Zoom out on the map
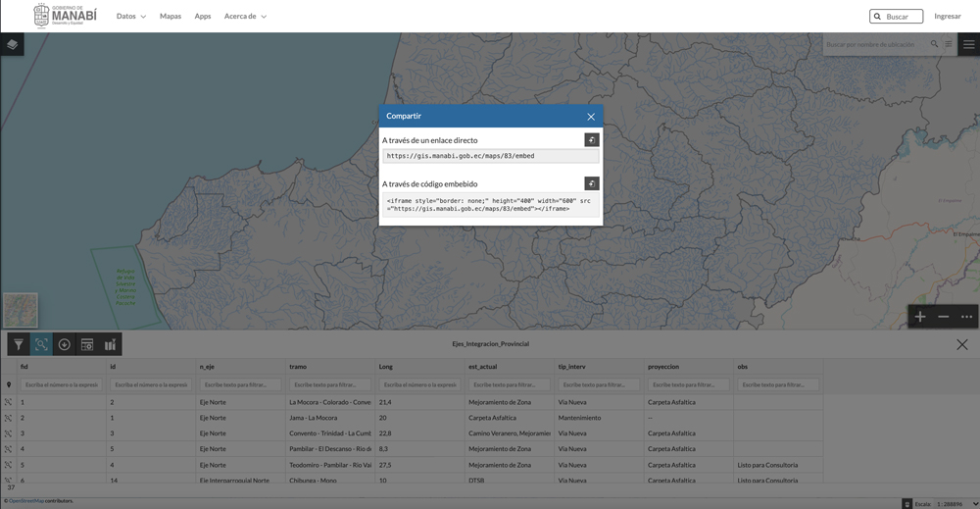The image size is (980, 509). pos(944,317)
